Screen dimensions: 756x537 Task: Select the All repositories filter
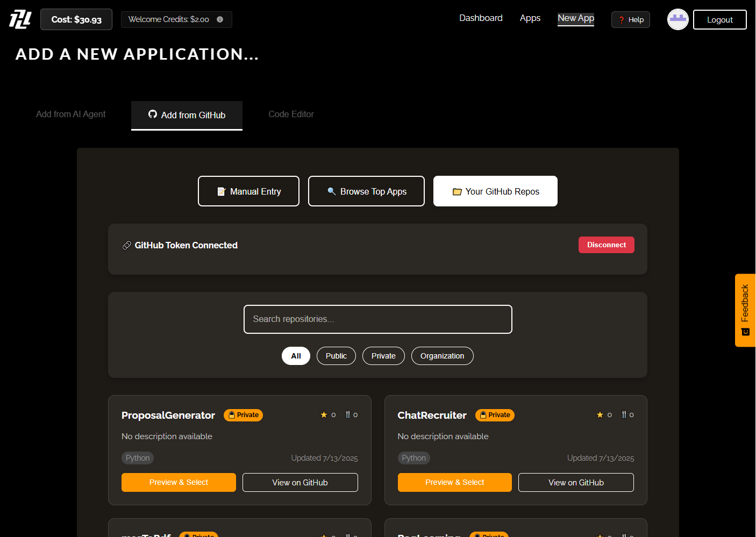tap(296, 356)
